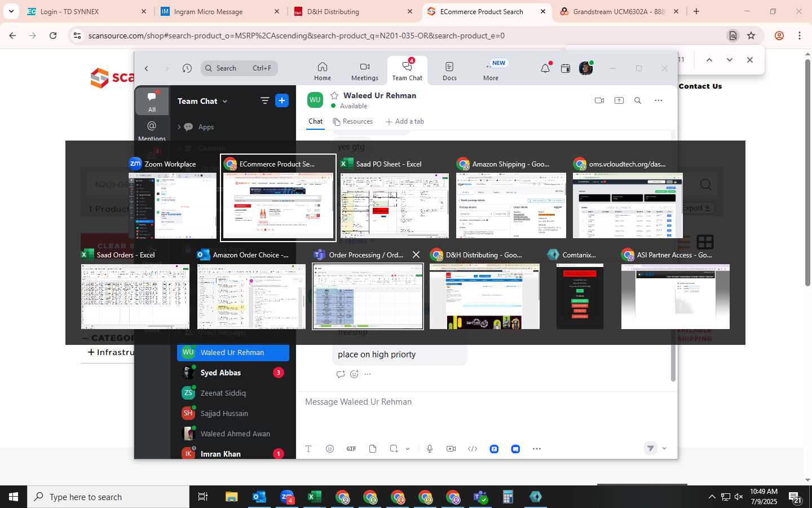This screenshot has width=812, height=508.
Task: Open the emoji picker in message composer
Action: pyautogui.click(x=330, y=449)
